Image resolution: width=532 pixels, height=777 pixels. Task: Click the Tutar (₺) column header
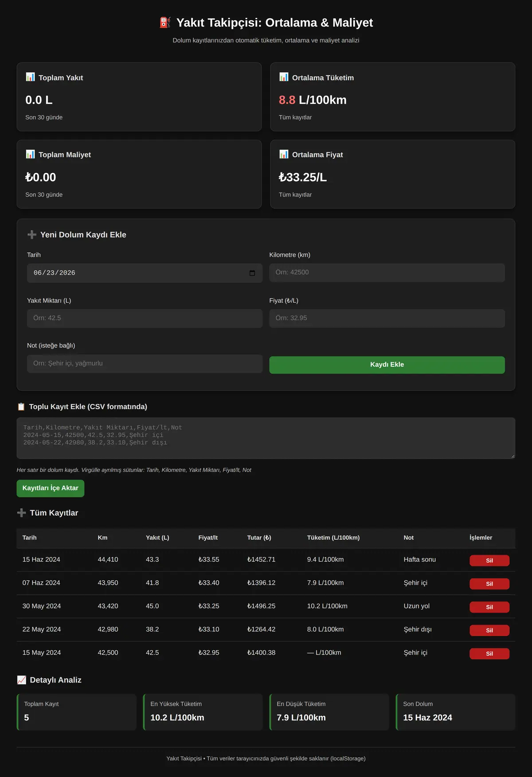pos(259,538)
